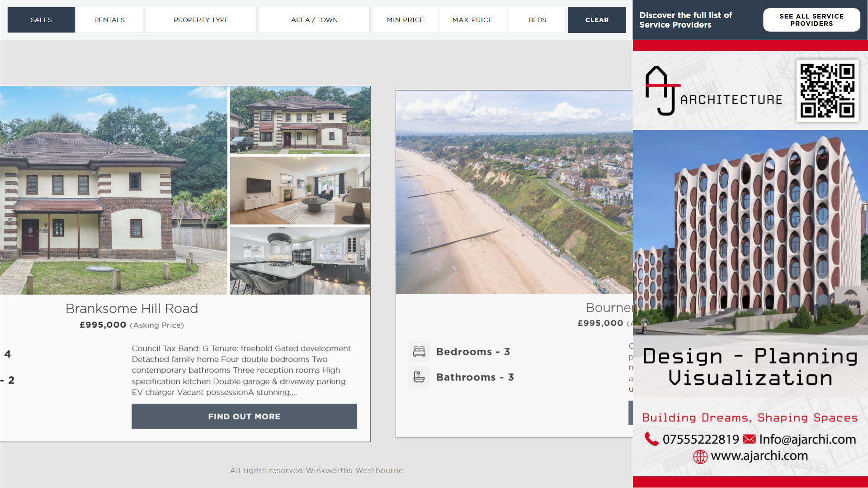Open the kitchen photo thumbnail
Screen dimensions: 868x488
[300, 261]
